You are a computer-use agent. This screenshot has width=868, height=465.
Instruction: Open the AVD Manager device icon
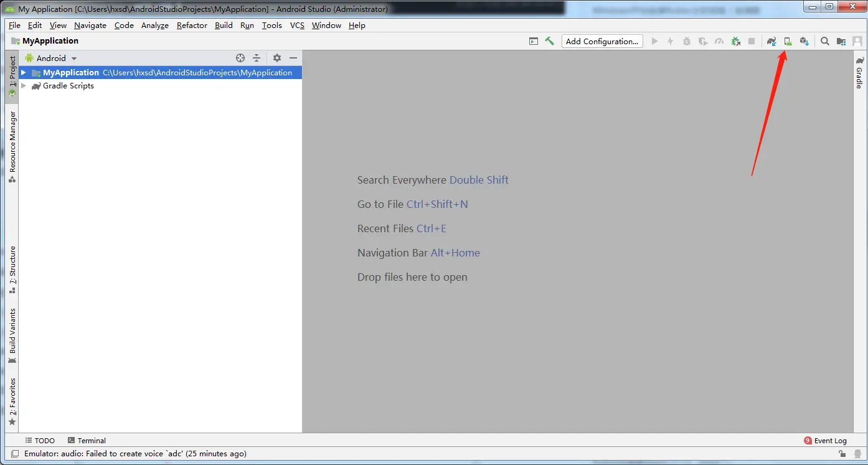[788, 42]
